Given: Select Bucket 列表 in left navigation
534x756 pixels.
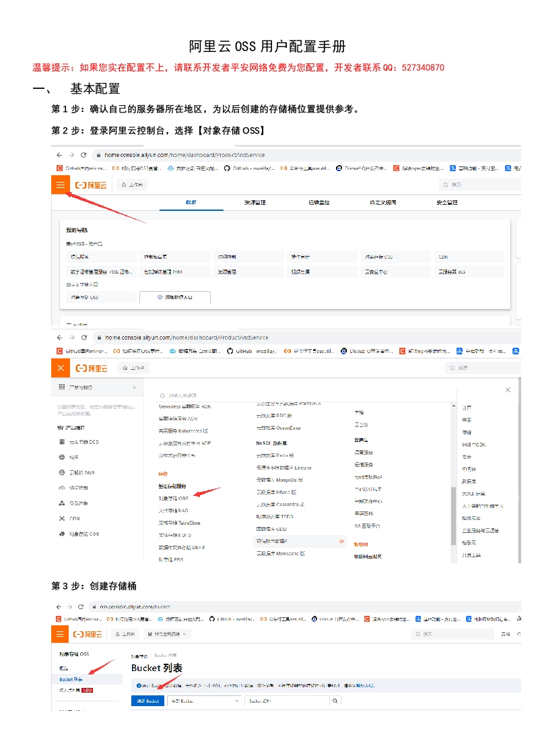Looking at the screenshot, I should tap(71, 679).
